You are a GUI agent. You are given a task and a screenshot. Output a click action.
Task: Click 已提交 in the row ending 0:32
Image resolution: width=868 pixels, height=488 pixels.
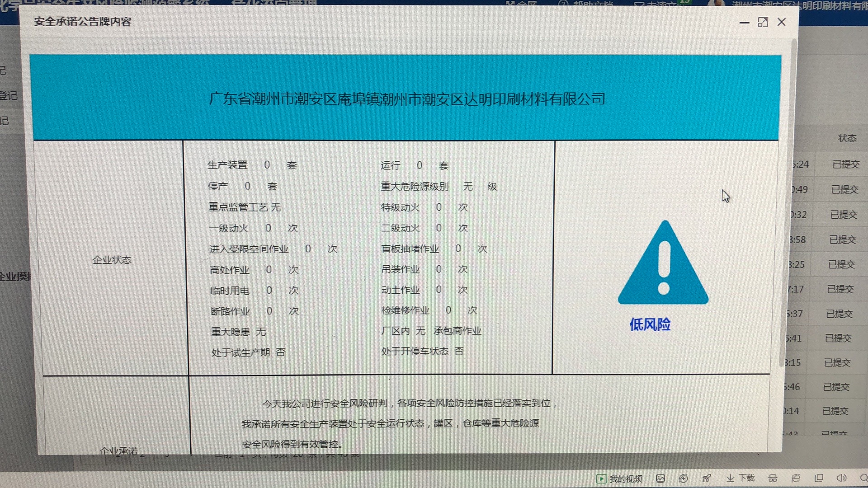pyautogui.click(x=844, y=215)
